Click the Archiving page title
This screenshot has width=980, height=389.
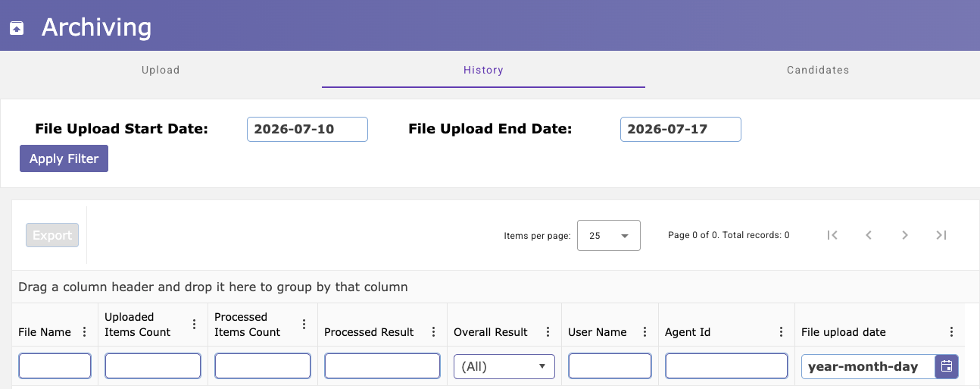96,27
